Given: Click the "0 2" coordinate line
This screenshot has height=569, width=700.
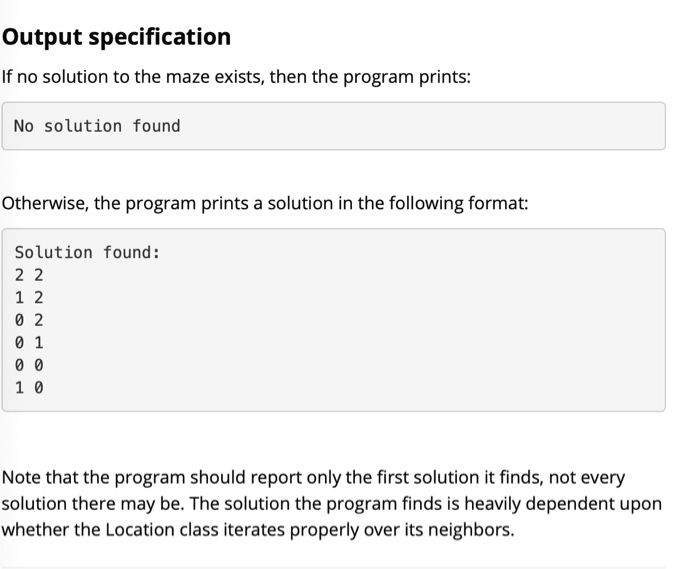Looking at the screenshot, I should [29, 320].
